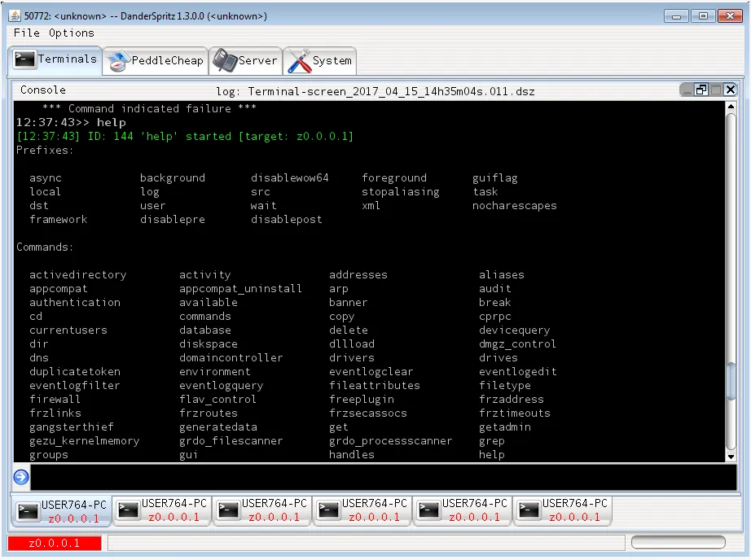Click the 'disablewow64' prefix text
This screenshot has width=751, height=560.
(x=290, y=178)
